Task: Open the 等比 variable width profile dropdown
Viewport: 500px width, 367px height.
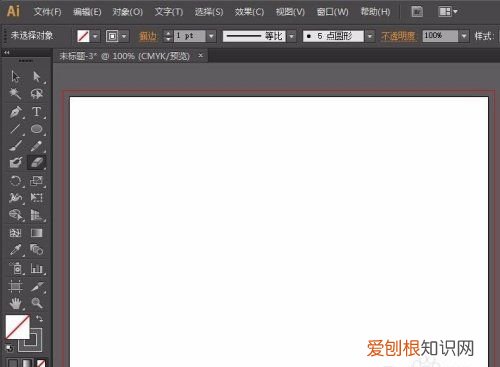Action: click(x=292, y=36)
